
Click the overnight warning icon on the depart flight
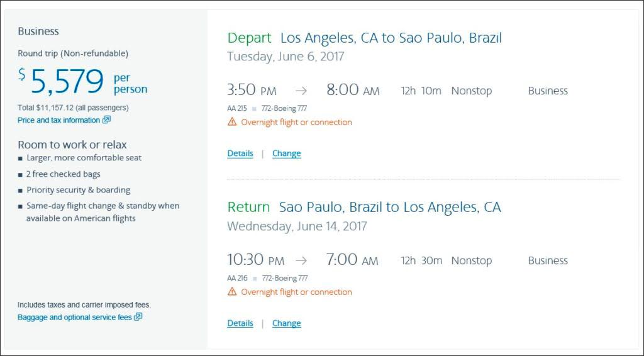click(x=232, y=122)
